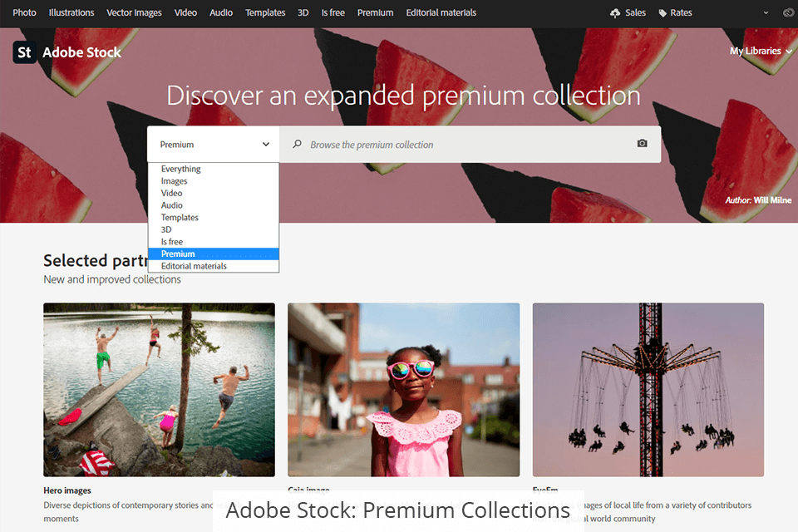
Task: Choose Audio from the category list
Action: [214, 205]
